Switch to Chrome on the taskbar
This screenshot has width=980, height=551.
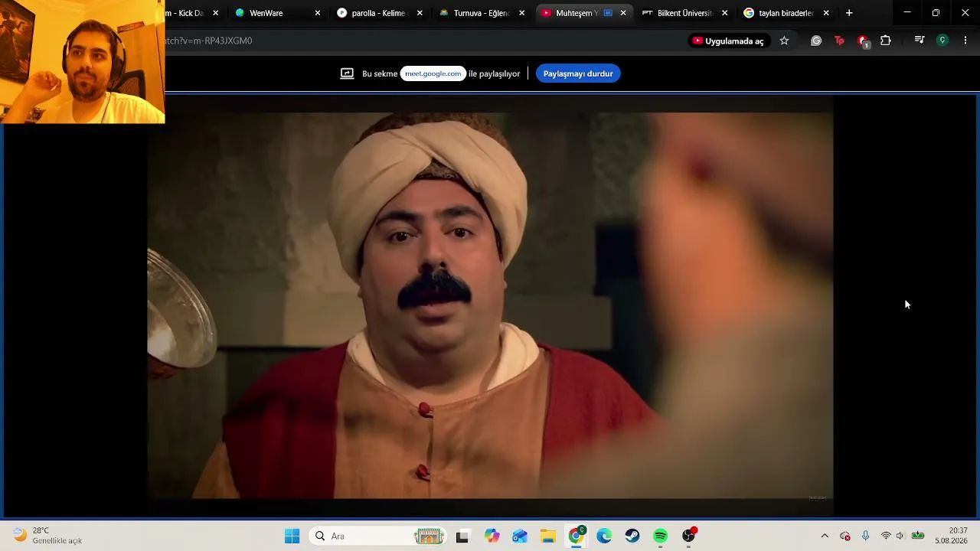(x=577, y=536)
